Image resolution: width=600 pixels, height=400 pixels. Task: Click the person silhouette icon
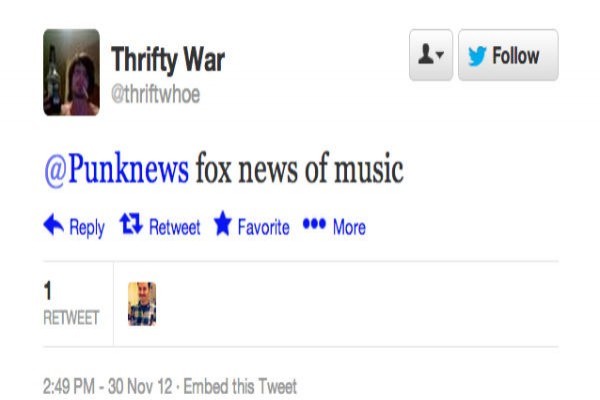coord(426,54)
